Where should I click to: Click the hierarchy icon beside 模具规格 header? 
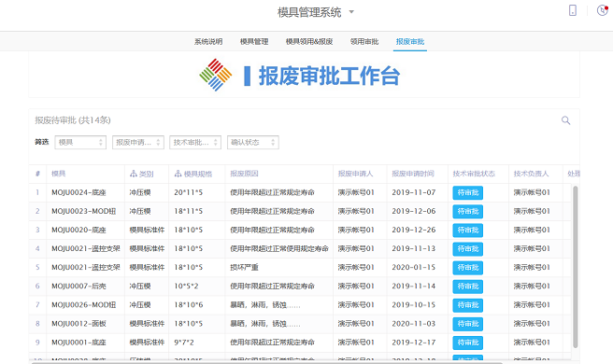tap(178, 174)
